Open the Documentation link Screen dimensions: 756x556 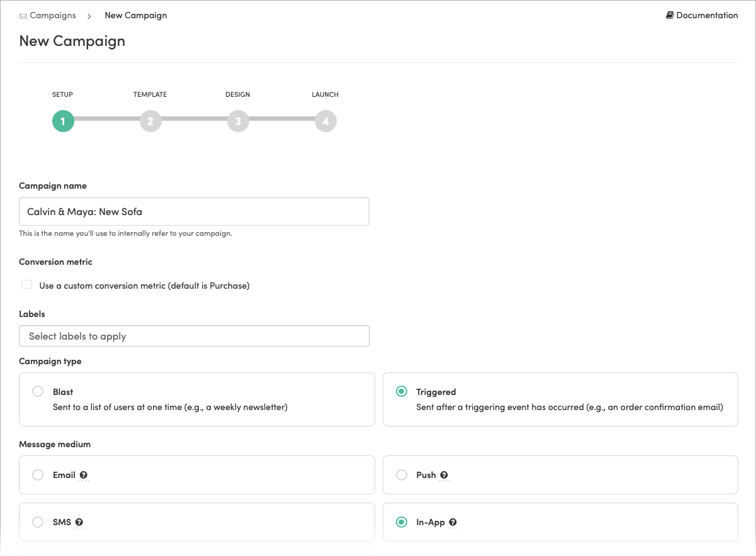[x=707, y=15]
